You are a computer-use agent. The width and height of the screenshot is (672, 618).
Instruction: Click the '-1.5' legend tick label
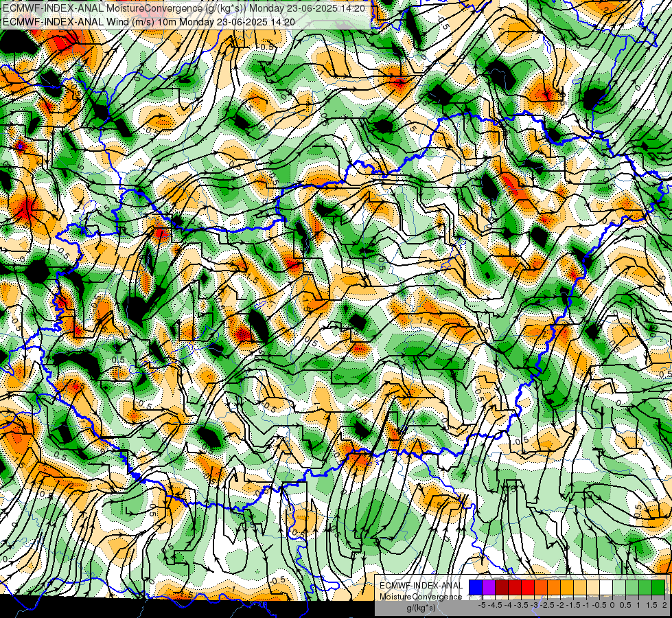573,605
